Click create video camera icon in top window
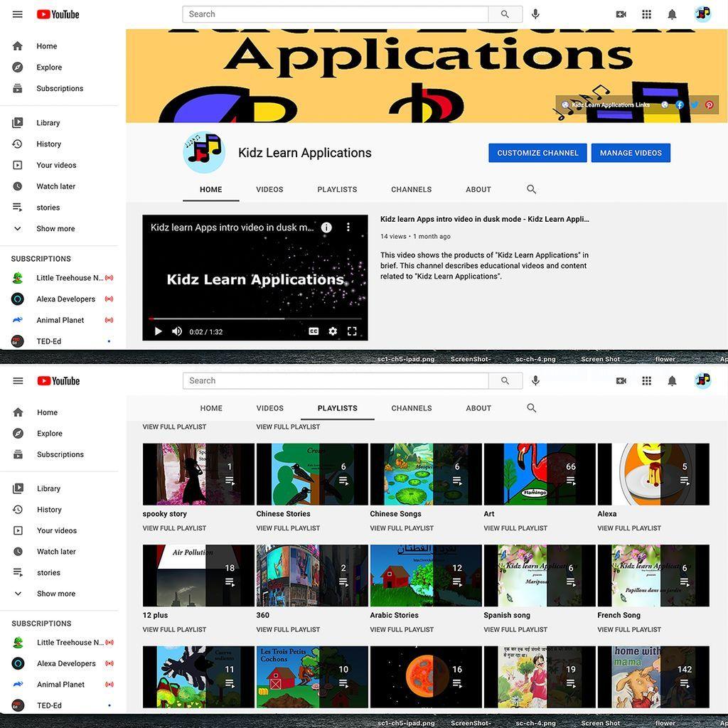Viewport: 728px width, 728px height. point(621,14)
